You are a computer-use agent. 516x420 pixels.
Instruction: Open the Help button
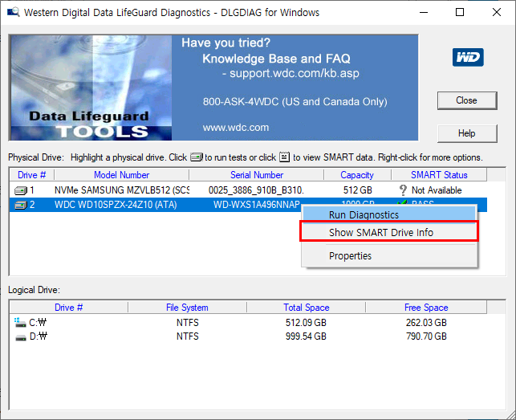point(466,133)
